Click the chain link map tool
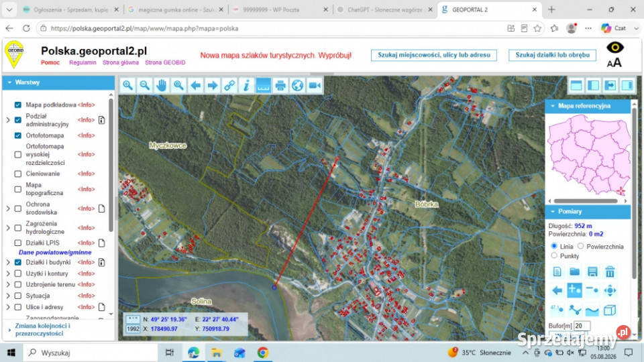Screen dimensions: 644x362 tap(229, 85)
